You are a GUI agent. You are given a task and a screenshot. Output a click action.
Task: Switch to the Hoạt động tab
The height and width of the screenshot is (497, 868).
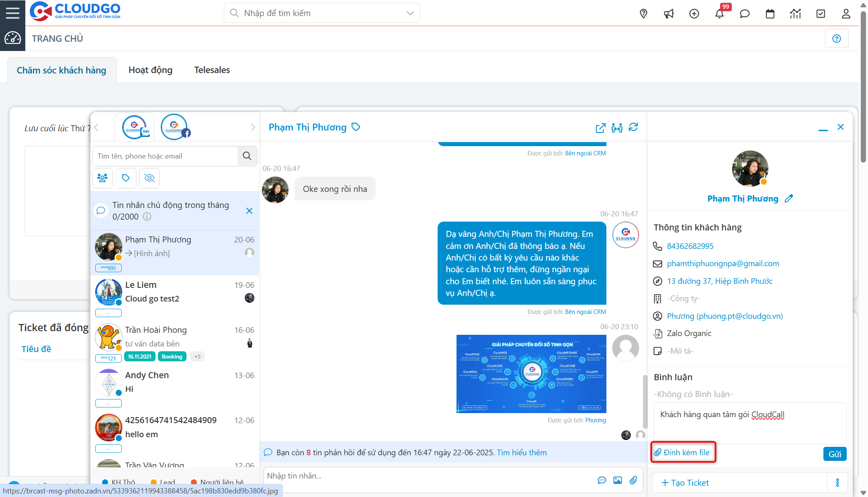click(150, 69)
